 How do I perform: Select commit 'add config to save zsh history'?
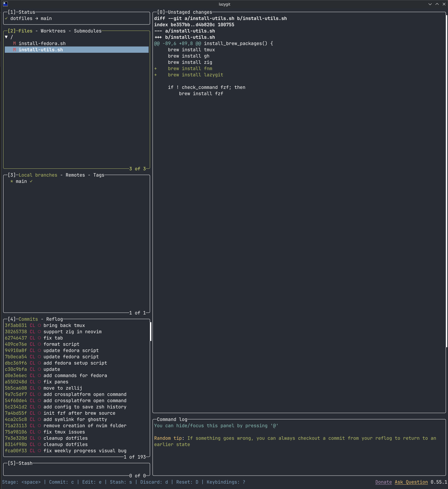(77, 407)
